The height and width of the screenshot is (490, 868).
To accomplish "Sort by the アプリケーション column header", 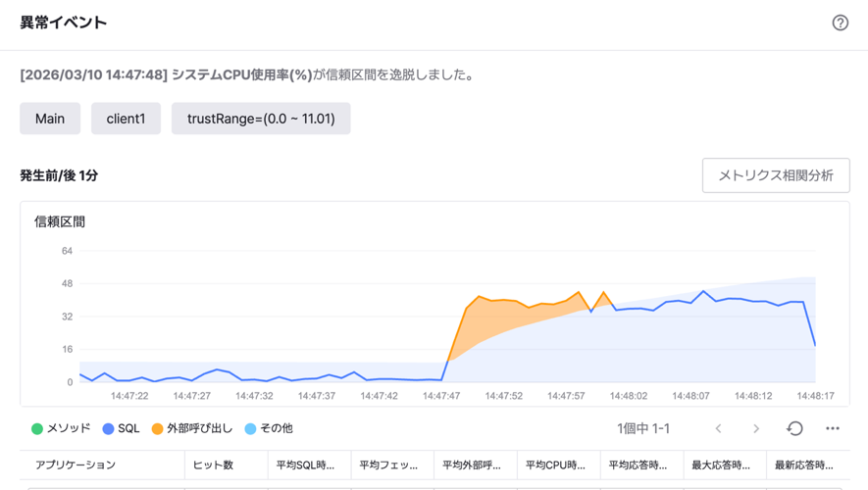I will coord(76,465).
